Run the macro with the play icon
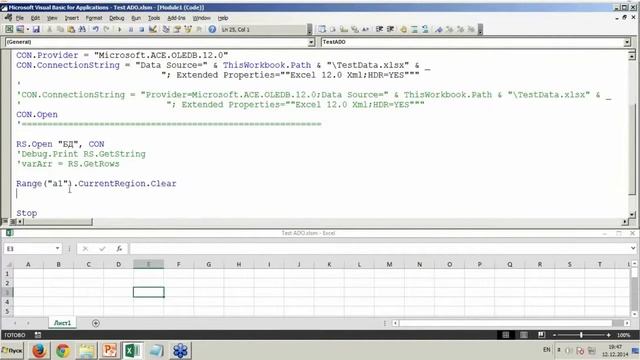This screenshot has height=360, width=640. point(120,29)
